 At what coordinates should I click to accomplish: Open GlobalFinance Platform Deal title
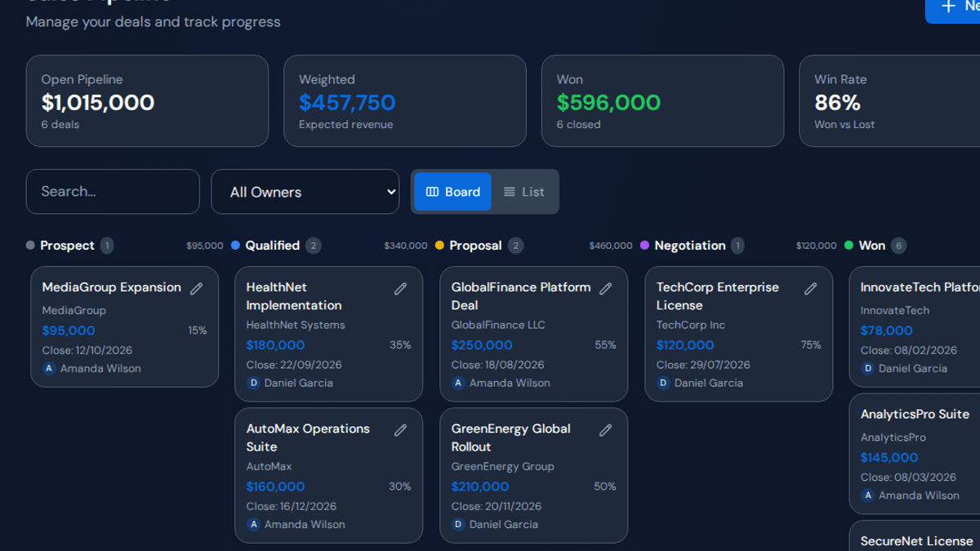pyautogui.click(x=521, y=296)
